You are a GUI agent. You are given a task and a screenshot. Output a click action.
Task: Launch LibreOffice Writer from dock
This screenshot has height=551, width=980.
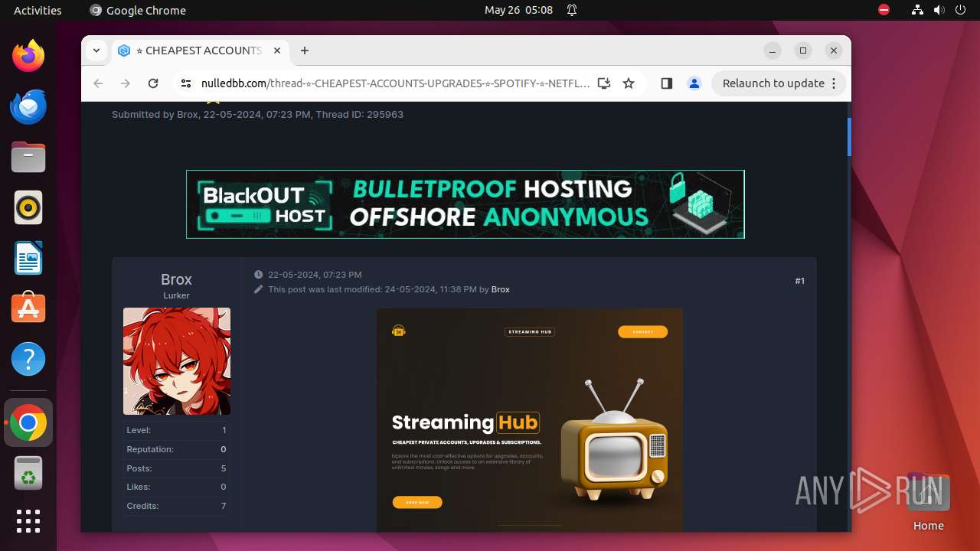28,258
